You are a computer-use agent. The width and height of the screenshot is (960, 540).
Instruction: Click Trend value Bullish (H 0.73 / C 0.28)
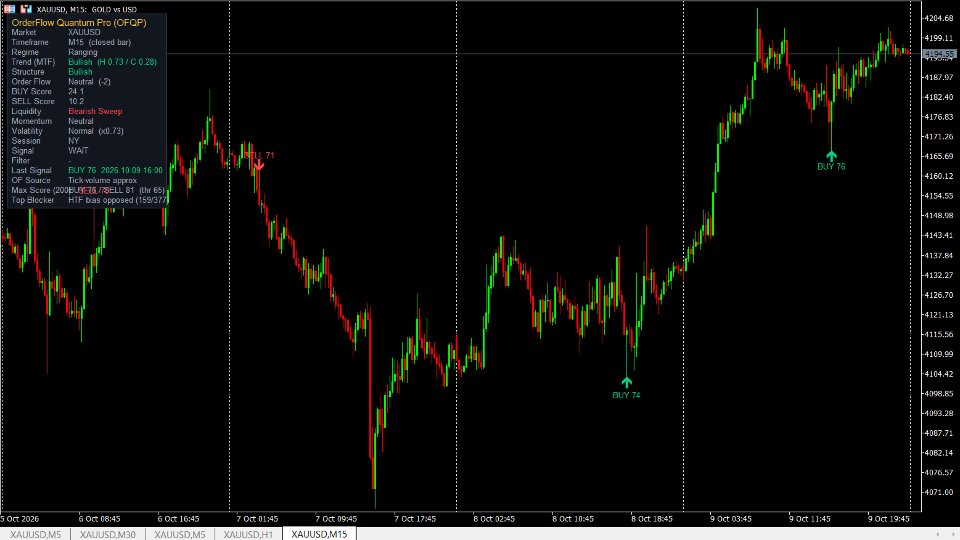pyautogui.click(x=113, y=62)
